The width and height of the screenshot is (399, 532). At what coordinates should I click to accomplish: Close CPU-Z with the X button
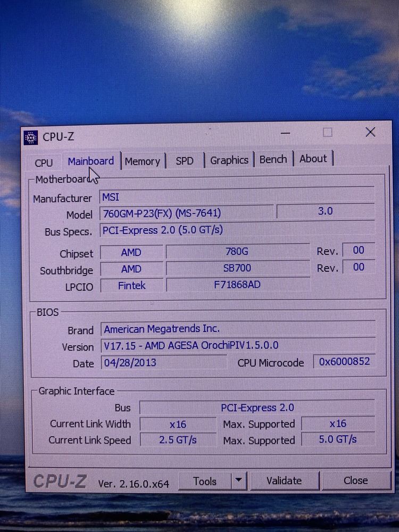370,132
